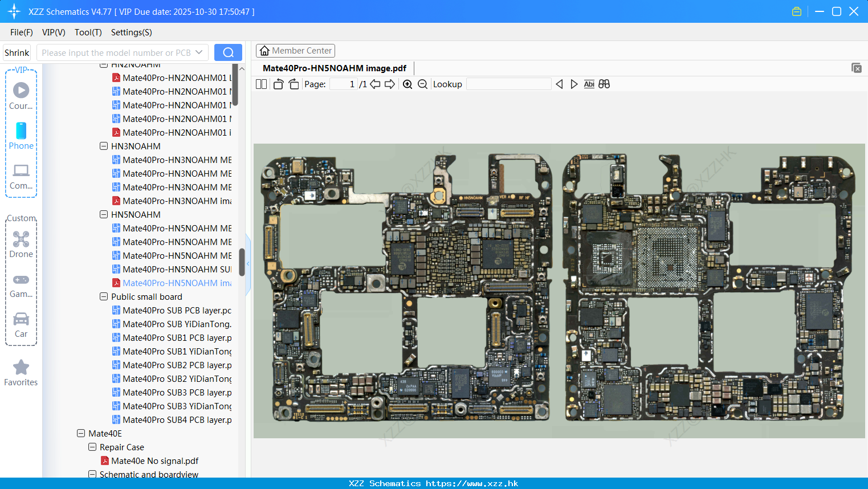The height and width of the screenshot is (489, 868).
Task: Select the Phone category icon
Action: tap(21, 131)
